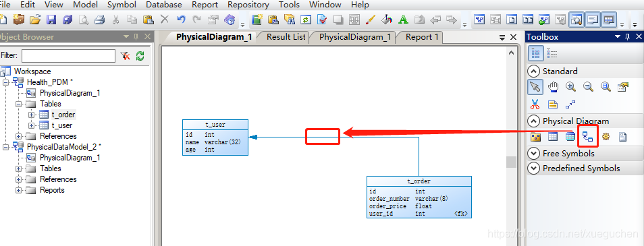The image size is (644, 246).
Task: Click the Help book icon in toolbar
Action: (x=230, y=20)
